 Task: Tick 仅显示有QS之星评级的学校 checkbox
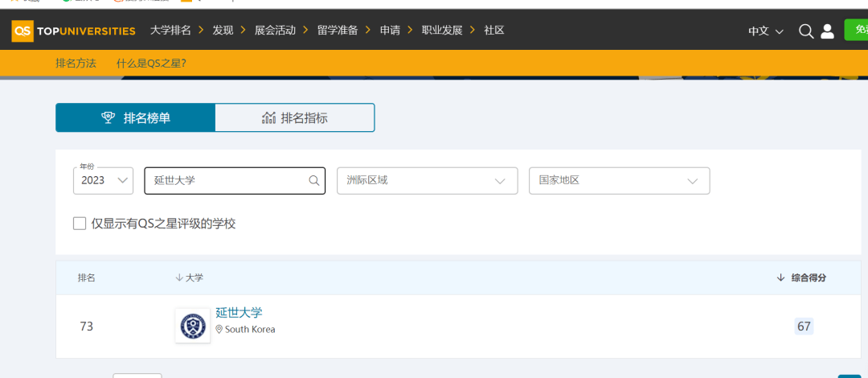pos(80,224)
